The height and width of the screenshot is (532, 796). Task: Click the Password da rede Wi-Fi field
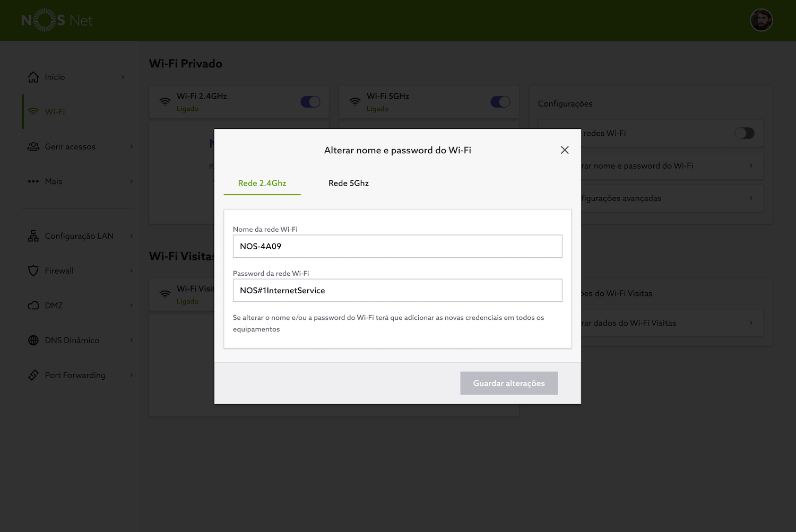coord(397,291)
